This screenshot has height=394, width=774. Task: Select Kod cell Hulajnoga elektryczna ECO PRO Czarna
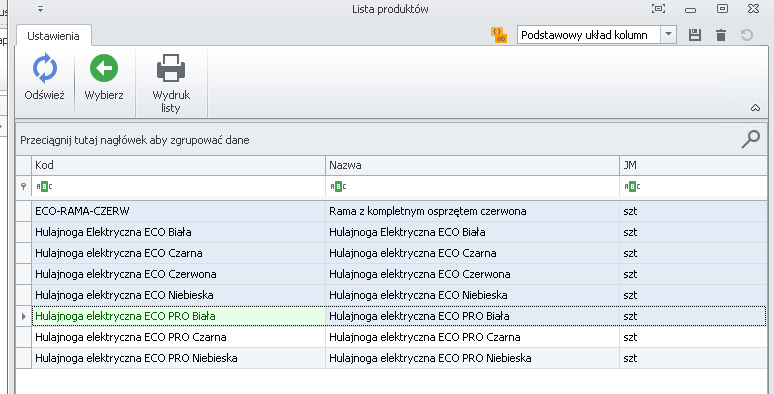point(178,337)
